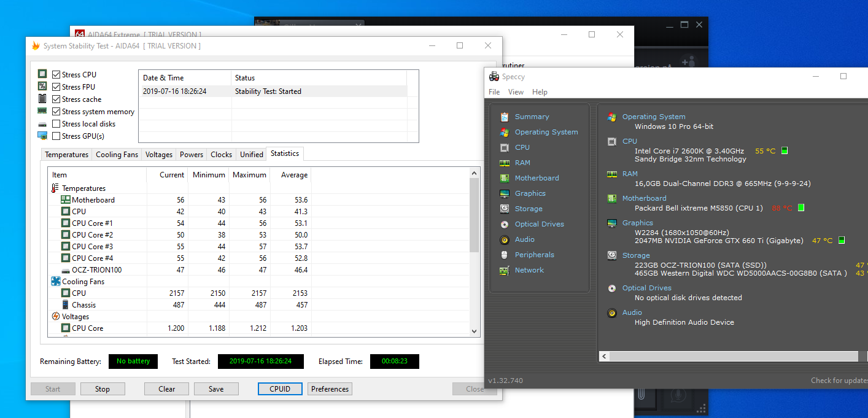The width and height of the screenshot is (868, 418).
Task: Click the Save button
Action: click(x=216, y=389)
